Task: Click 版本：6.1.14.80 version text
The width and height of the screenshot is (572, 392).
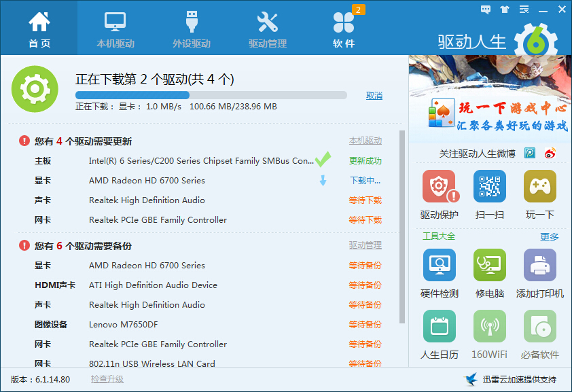Action: click(41, 379)
